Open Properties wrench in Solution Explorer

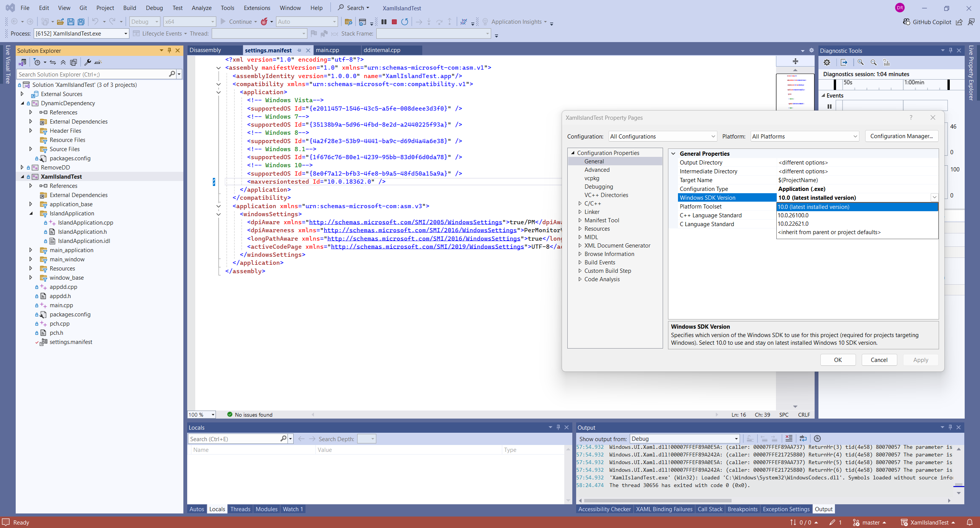(x=88, y=62)
